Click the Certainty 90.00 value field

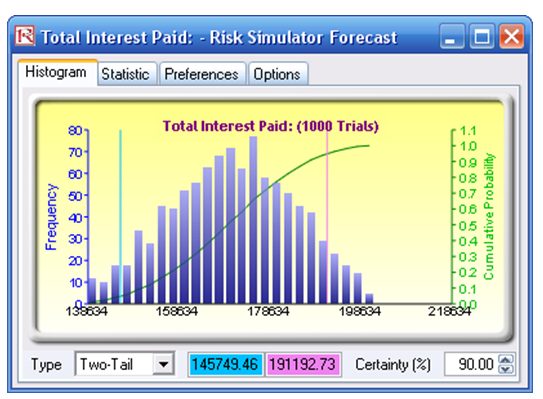coord(471,364)
